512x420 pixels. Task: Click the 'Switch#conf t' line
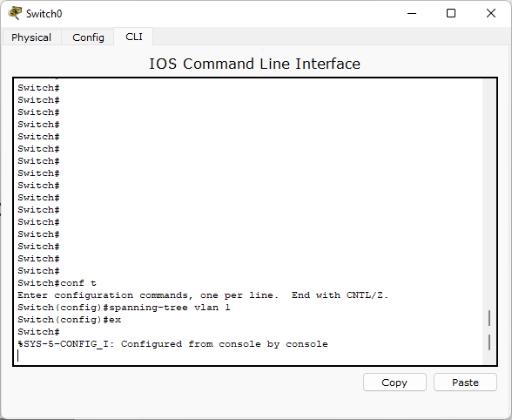point(57,283)
